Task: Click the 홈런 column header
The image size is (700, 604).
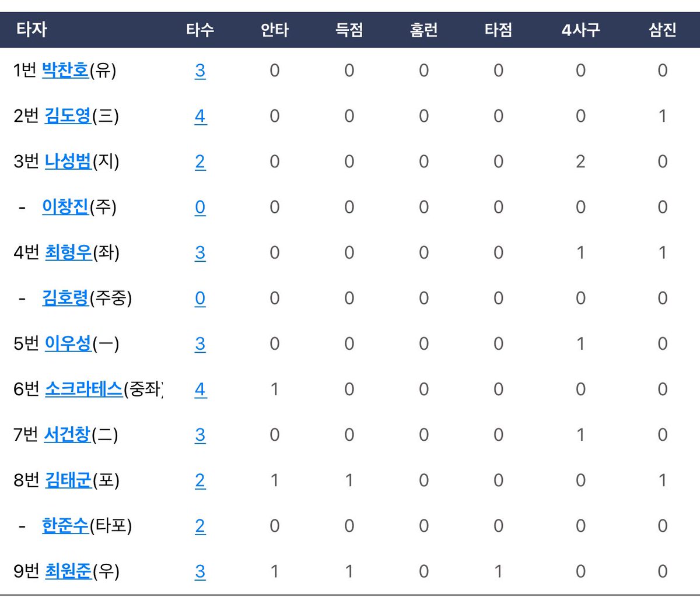Action: click(x=424, y=30)
